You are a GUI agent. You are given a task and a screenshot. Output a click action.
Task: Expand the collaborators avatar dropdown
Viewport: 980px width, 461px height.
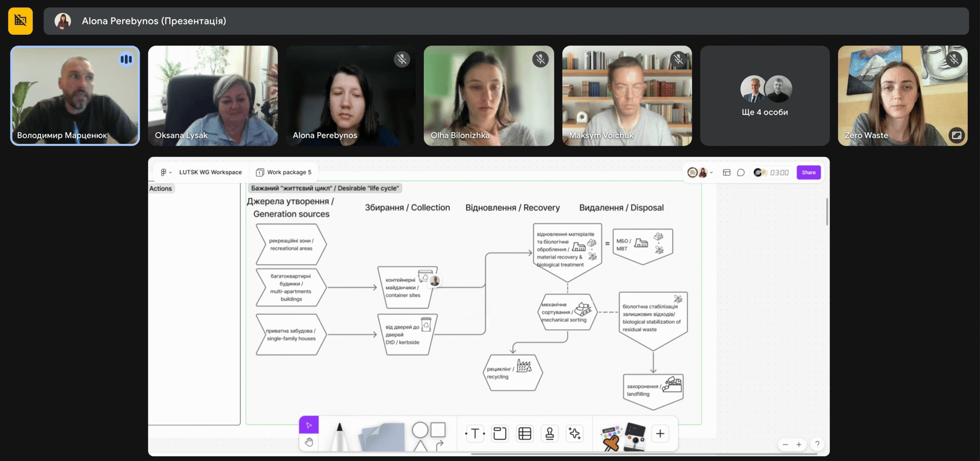click(x=711, y=173)
